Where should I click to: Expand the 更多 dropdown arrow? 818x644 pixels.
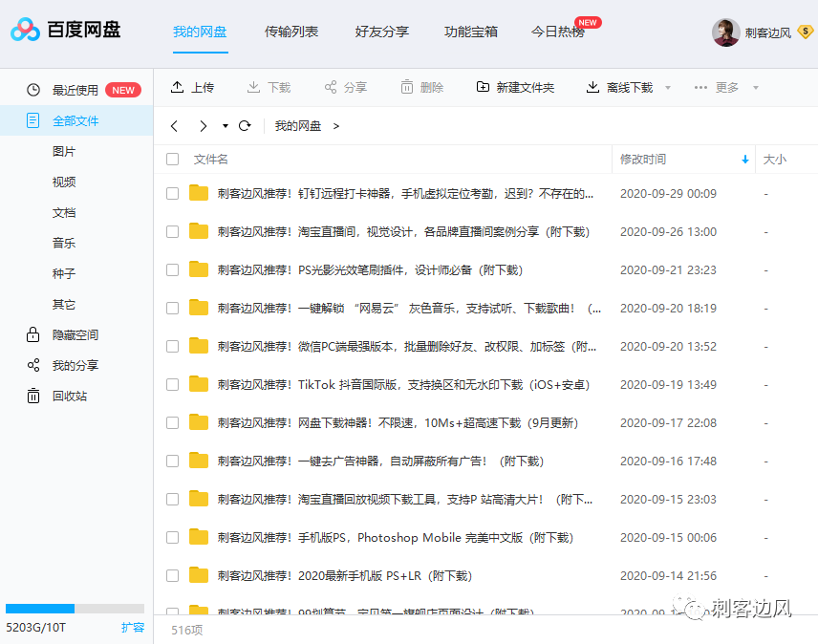tap(755, 88)
